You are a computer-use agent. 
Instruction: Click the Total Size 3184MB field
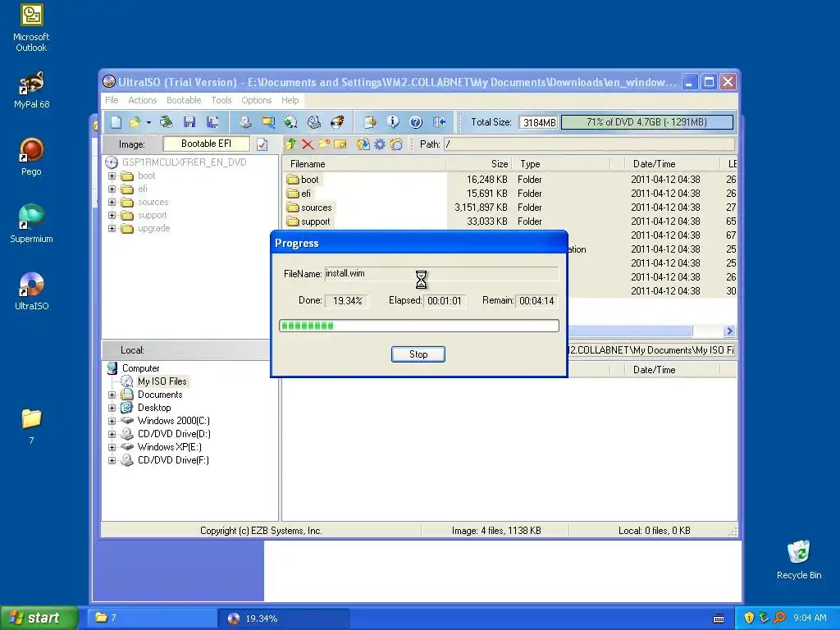click(538, 123)
